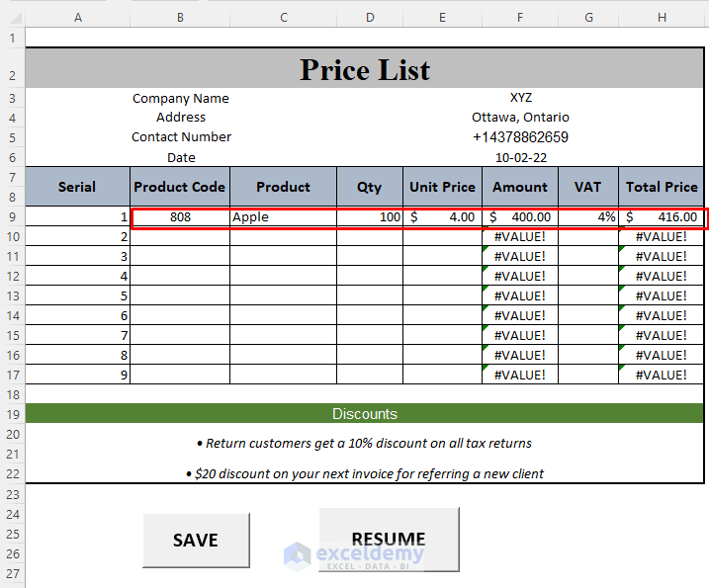This screenshot has width=709, height=588.
Task: Click the amount $400.00 cell
Action: click(x=520, y=217)
